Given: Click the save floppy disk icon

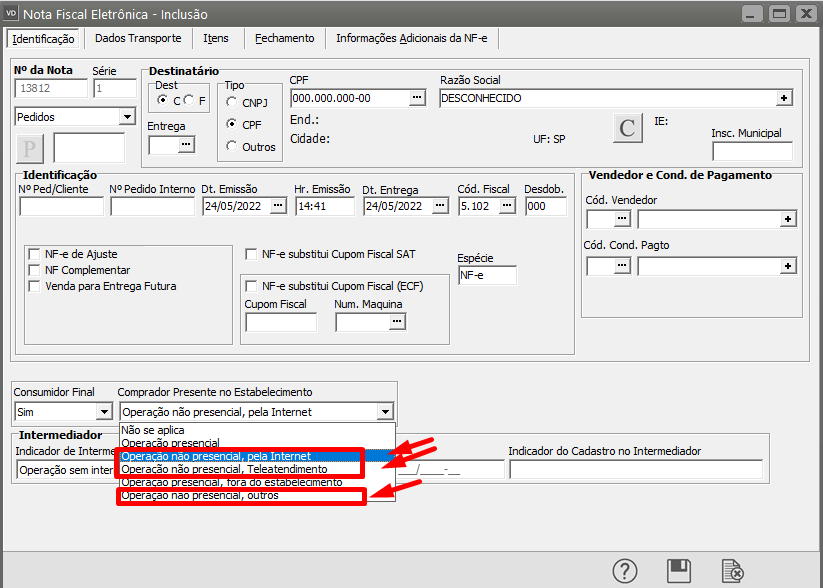Looking at the screenshot, I should [x=679, y=571].
